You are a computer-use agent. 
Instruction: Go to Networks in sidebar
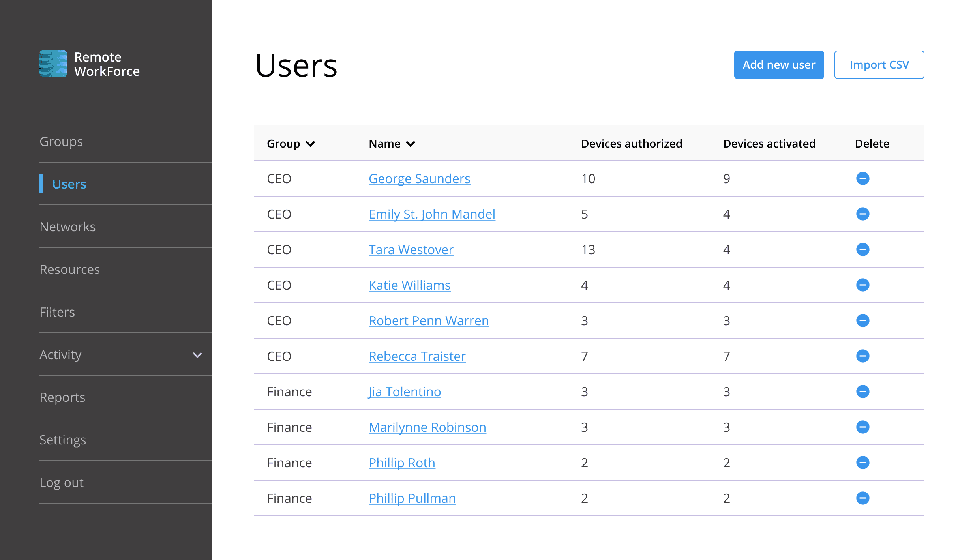67,227
